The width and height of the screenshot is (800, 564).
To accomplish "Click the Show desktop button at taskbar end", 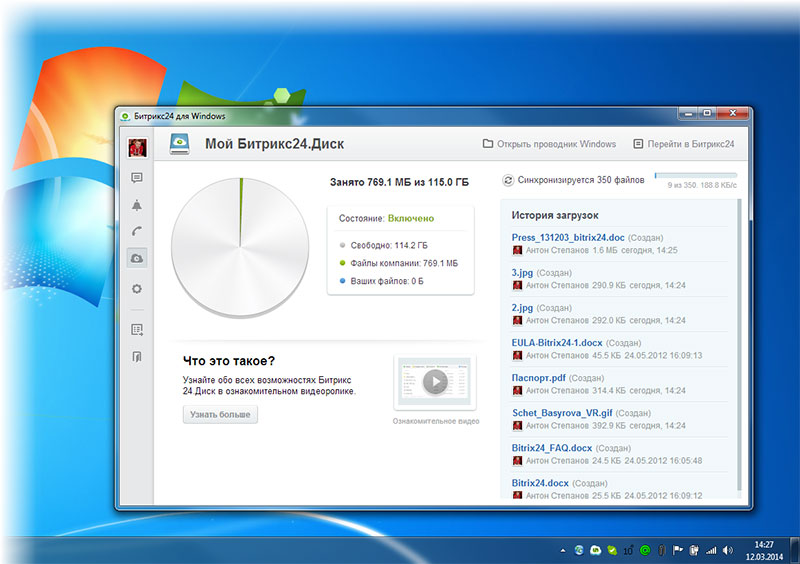I will [795, 550].
